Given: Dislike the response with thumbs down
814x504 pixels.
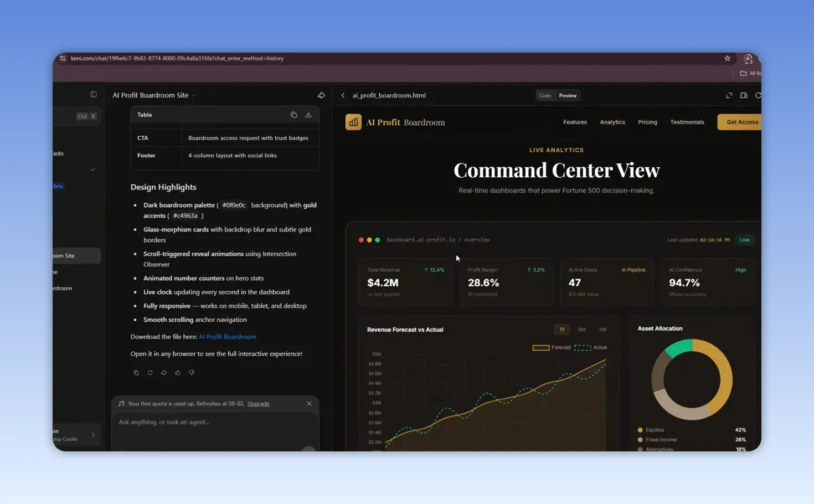Looking at the screenshot, I should tap(192, 373).
